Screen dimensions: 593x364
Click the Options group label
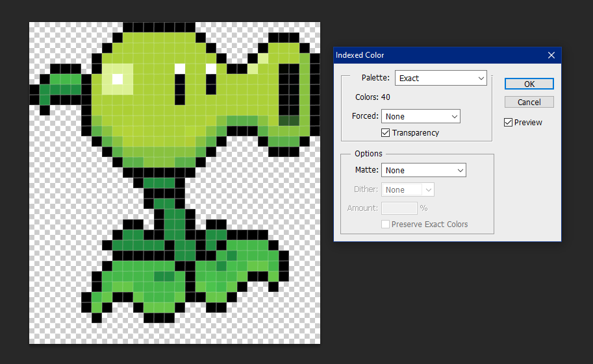368,154
